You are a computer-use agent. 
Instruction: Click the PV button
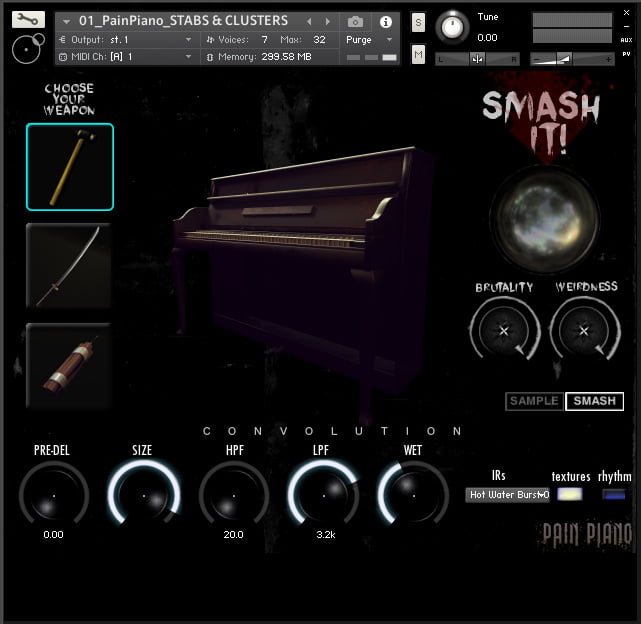tap(626, 54)
